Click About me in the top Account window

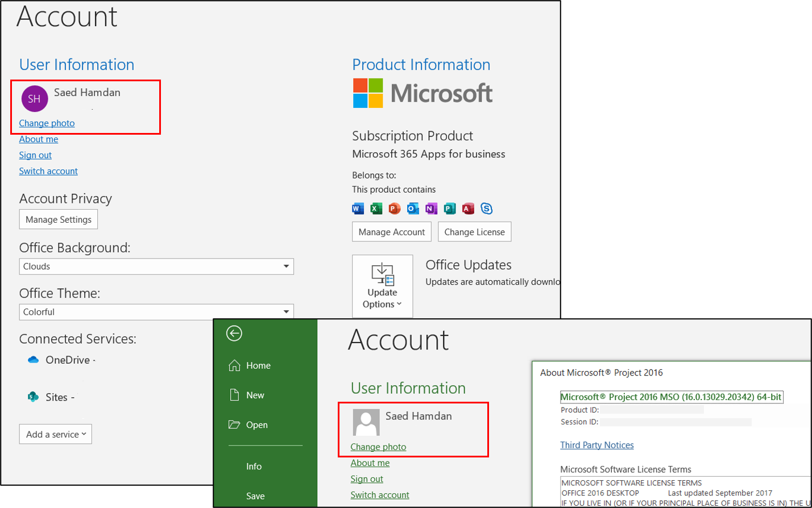point(39,139)
